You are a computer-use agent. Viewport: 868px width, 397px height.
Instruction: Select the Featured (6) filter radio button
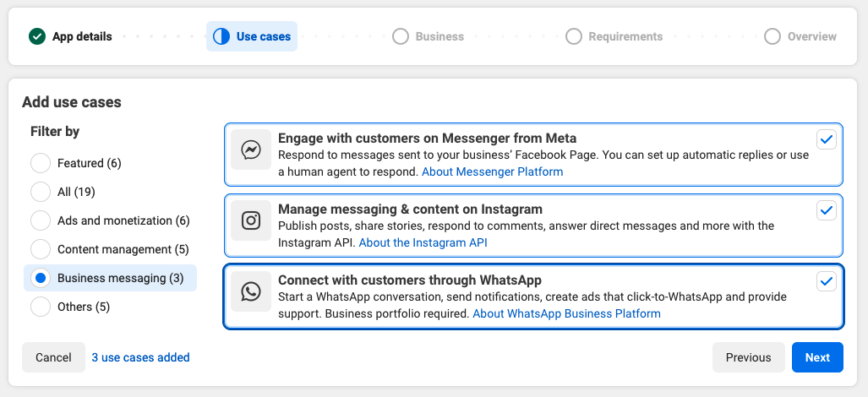point(41,163)
